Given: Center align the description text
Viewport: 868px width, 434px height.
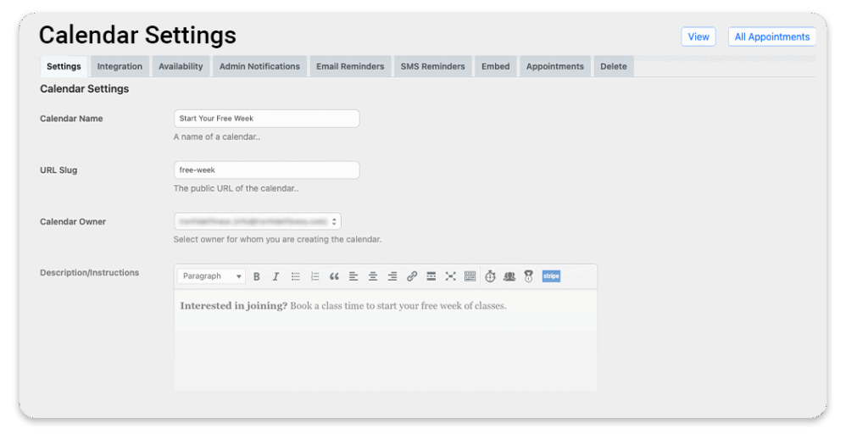Looking at the screenshot, I should 373,276.
